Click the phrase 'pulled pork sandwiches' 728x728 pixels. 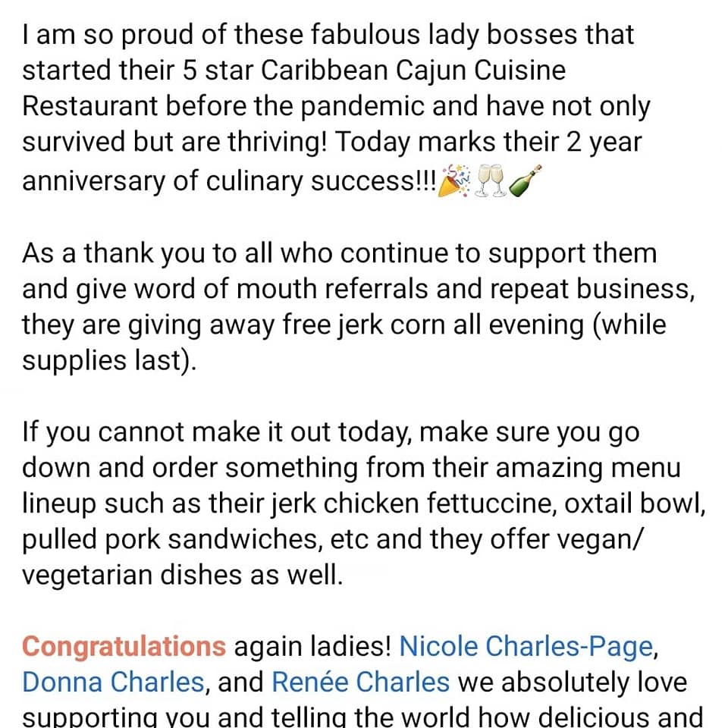[171, 540]
